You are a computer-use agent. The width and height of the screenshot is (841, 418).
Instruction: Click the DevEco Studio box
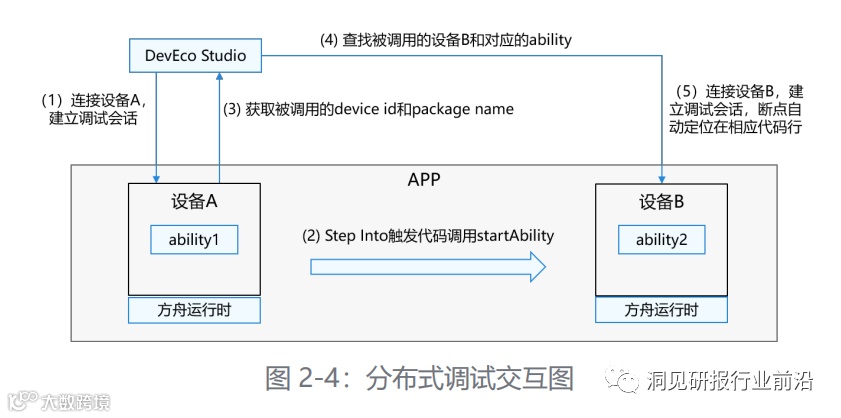(195, 55)
